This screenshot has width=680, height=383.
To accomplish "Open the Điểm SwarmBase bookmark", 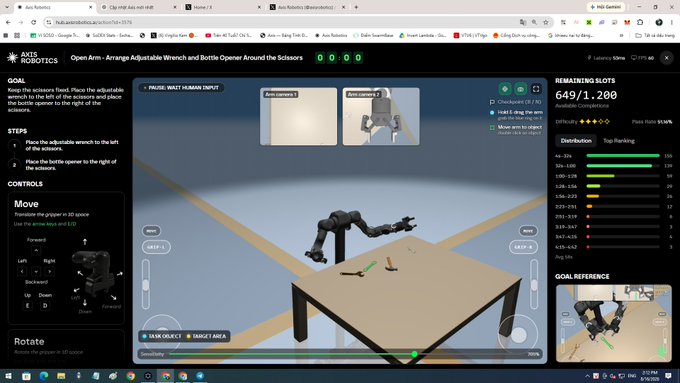I will click(373, 36).
